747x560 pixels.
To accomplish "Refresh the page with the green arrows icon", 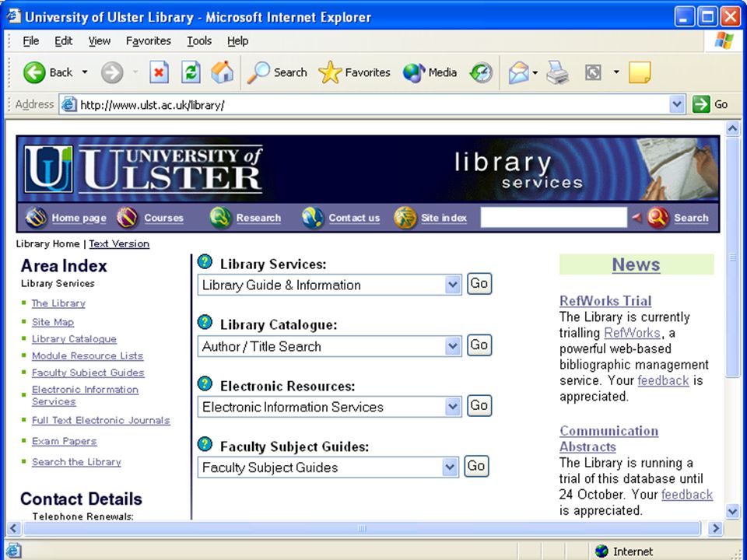I will point(191,72).
